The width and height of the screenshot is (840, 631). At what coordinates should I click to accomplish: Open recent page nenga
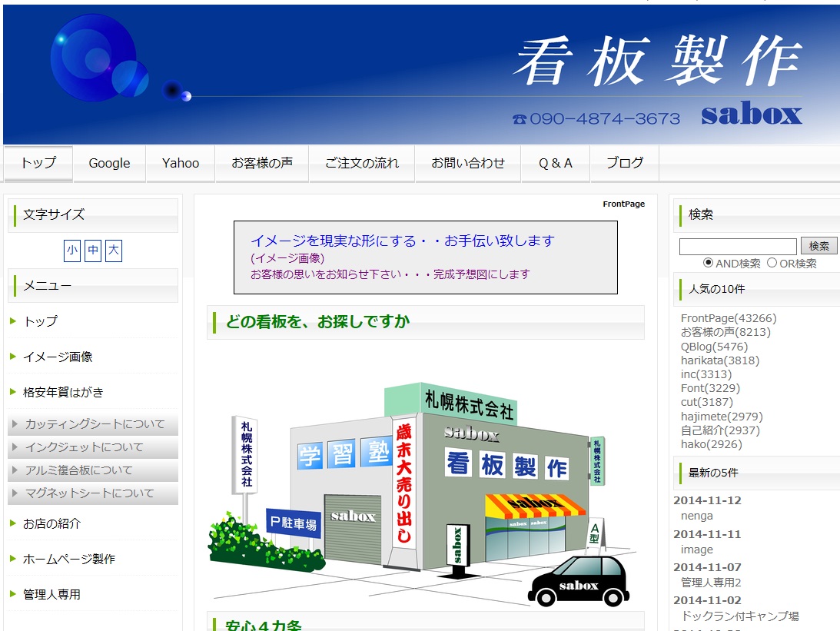(696, 516)
